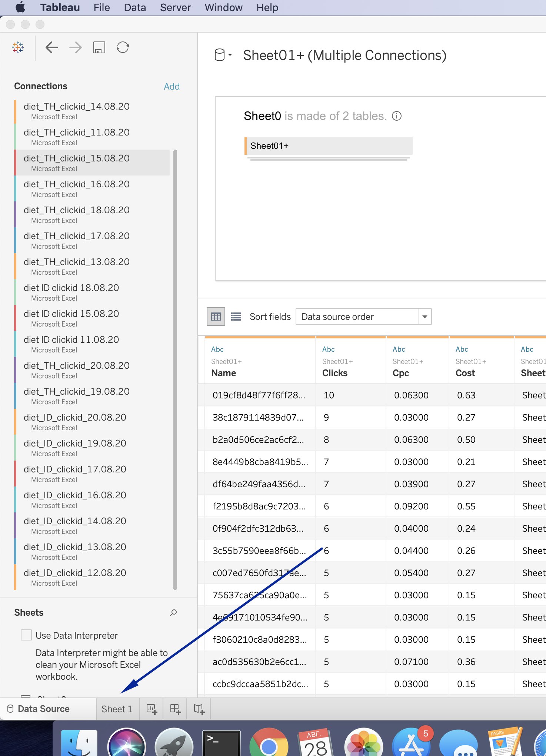Open Finder from the Dock
The image size is (546, 756).
79,743
